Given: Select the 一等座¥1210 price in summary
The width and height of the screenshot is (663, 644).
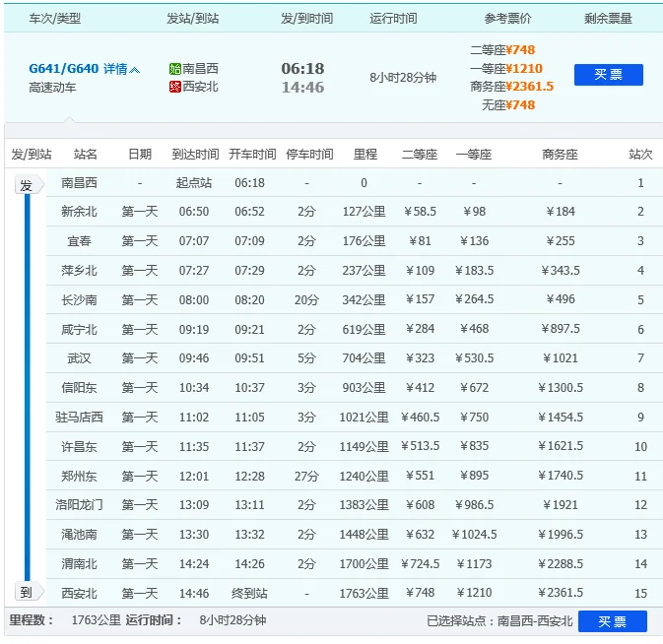Looking at the screenshot, I should (506, 69).
